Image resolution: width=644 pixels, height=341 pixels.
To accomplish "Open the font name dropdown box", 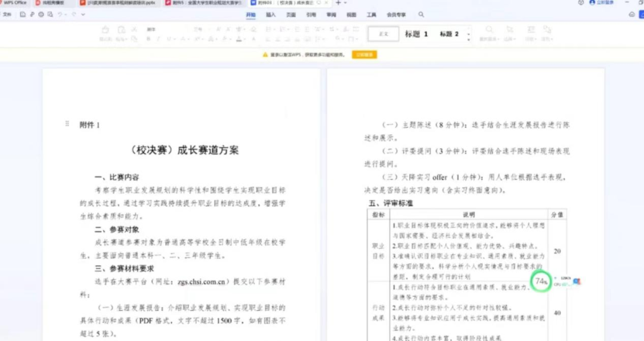I will [x=161, y=29].
